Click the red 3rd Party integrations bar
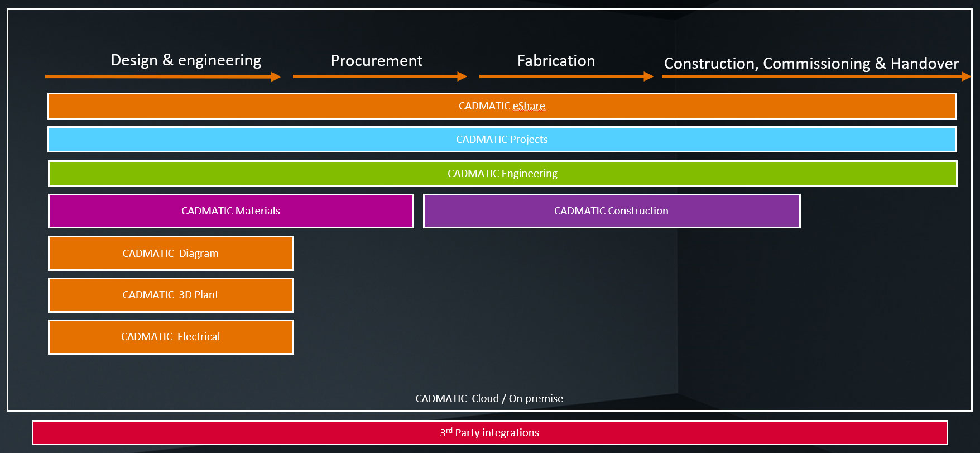 point(489,433)
